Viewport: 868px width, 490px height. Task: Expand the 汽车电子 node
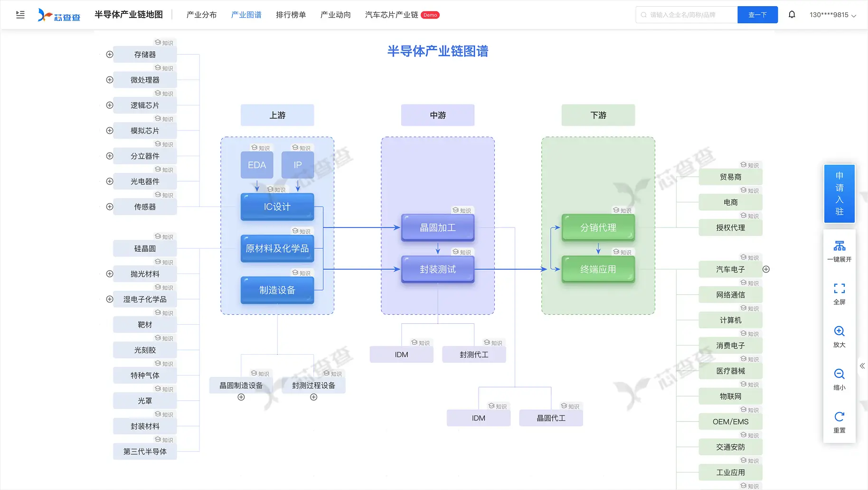pyautogui.click(x=766, y=269)
